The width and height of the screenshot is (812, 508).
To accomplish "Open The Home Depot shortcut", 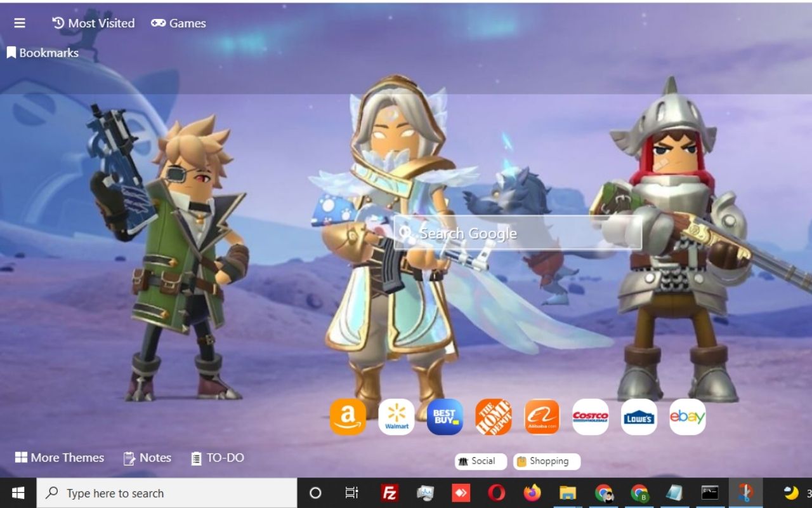I will (494, 417).
